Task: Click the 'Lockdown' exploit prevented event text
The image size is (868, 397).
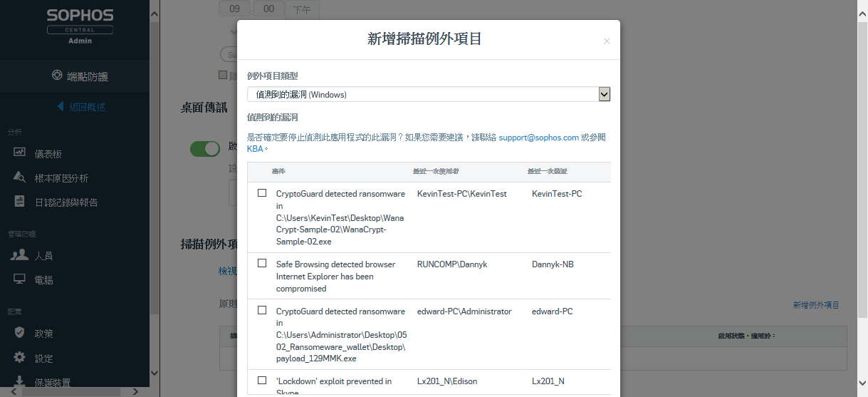Action: (334, 386)
